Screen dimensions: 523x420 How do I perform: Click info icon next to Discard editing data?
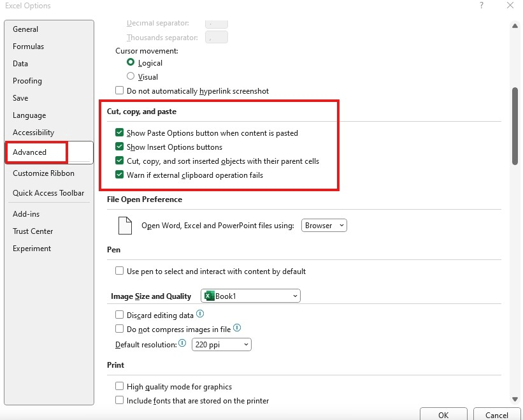click(x=200, y=314)
